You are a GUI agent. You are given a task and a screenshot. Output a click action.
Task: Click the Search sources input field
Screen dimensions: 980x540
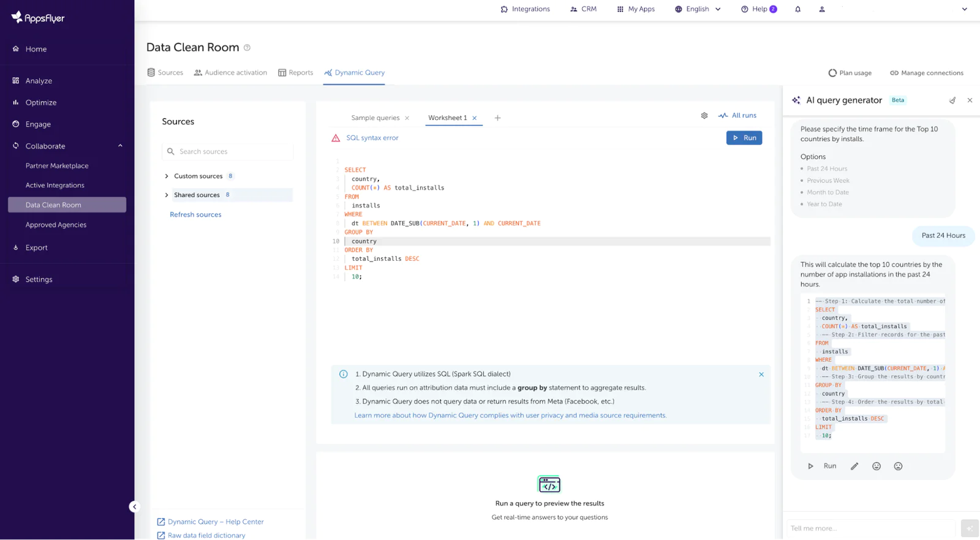(233, 152)
